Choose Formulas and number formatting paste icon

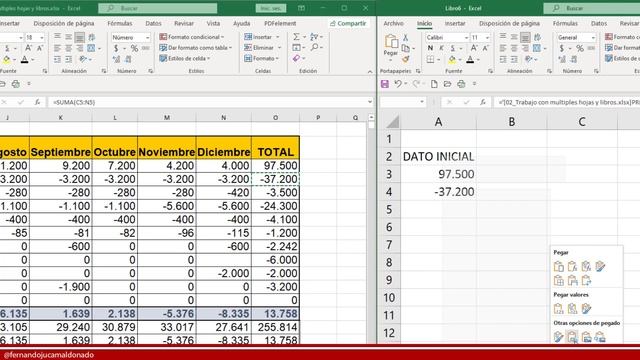pyautogui.click(x=586, y=267)
